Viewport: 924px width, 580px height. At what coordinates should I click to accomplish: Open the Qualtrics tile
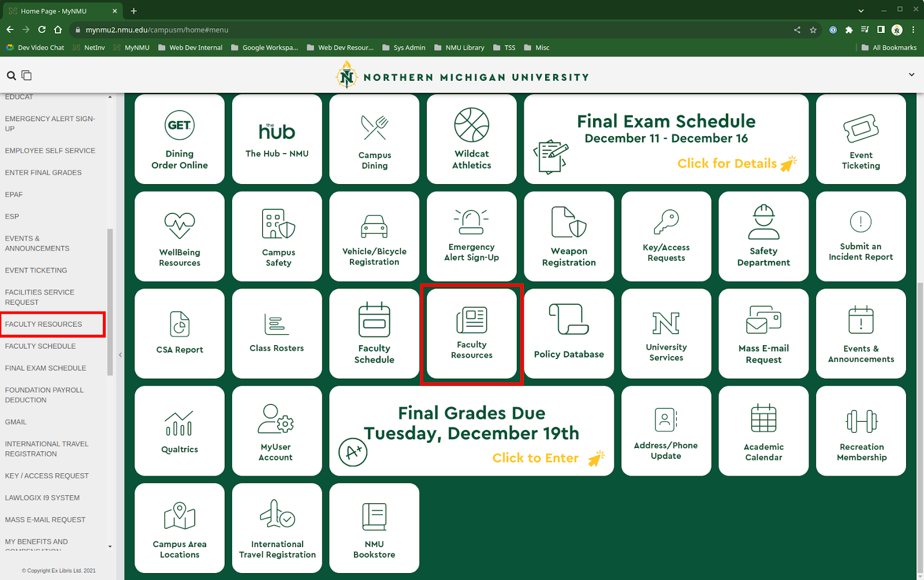[x=180, y=431]
